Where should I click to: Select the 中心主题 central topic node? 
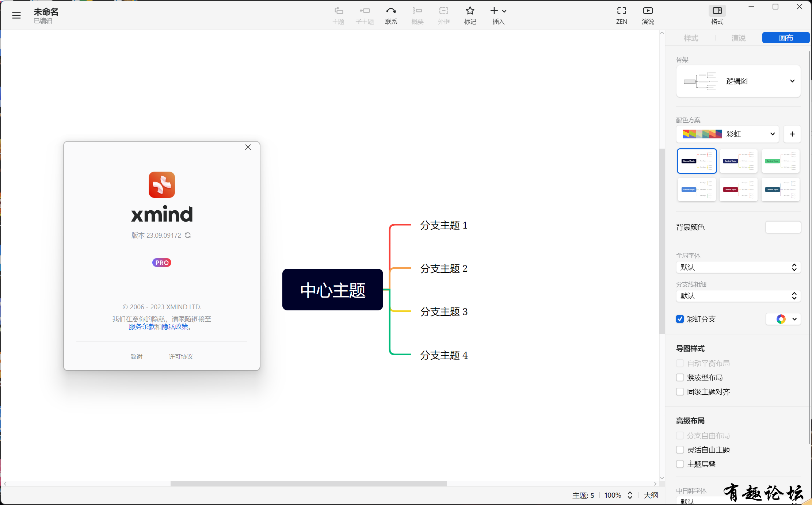(332, 290)
